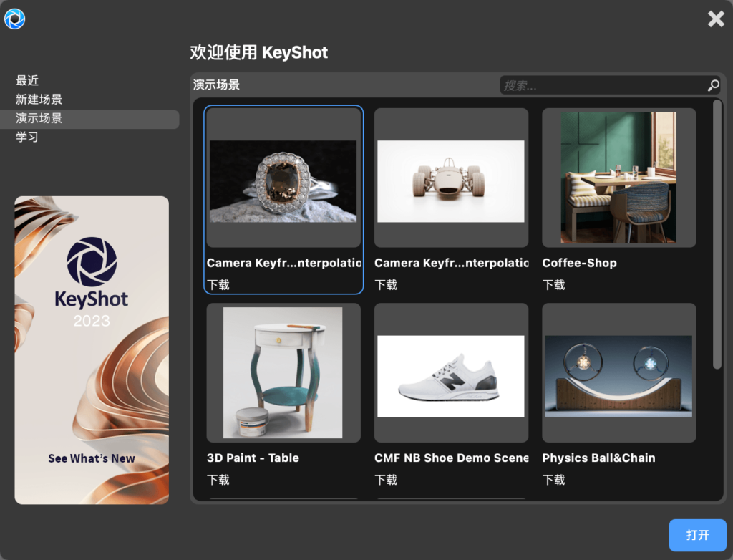
Task: Select the 3D Paint - Table thumbnail
Action: tap(283, 373)
